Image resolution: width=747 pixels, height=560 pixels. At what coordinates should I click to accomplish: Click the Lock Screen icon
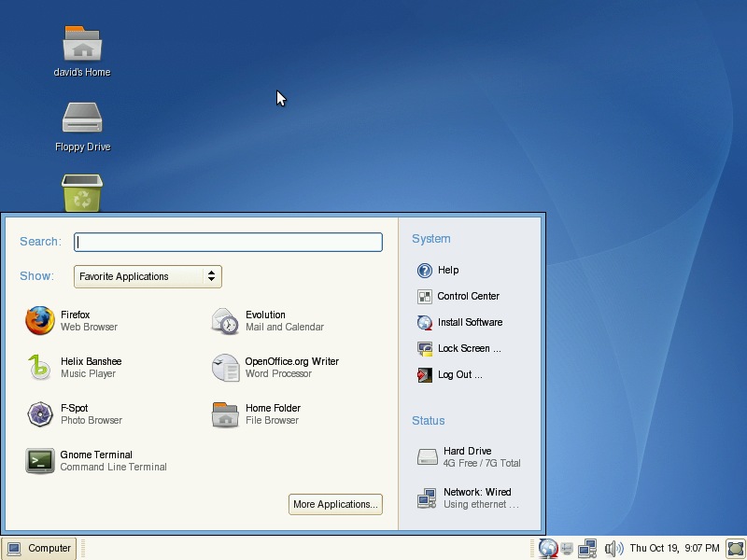[x=424, y=348]
